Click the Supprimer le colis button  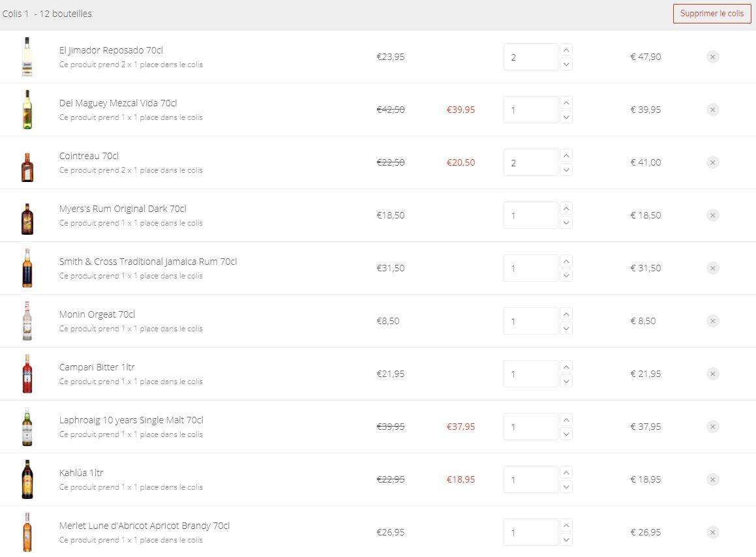tap(712, 14)
